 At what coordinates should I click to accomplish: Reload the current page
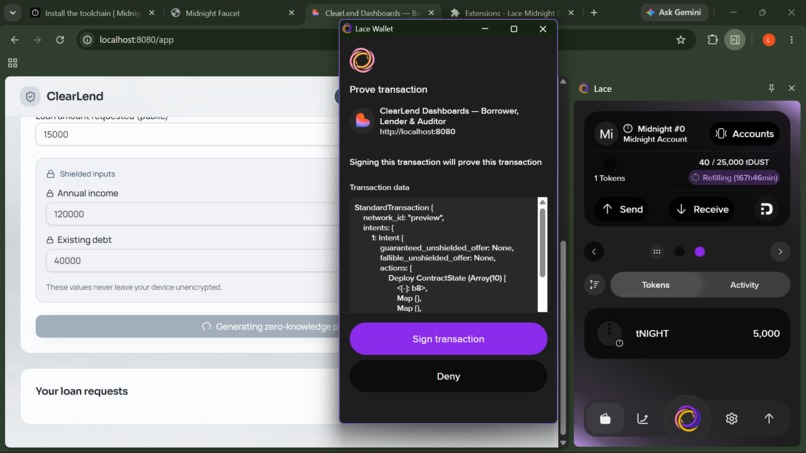point(60,40)
